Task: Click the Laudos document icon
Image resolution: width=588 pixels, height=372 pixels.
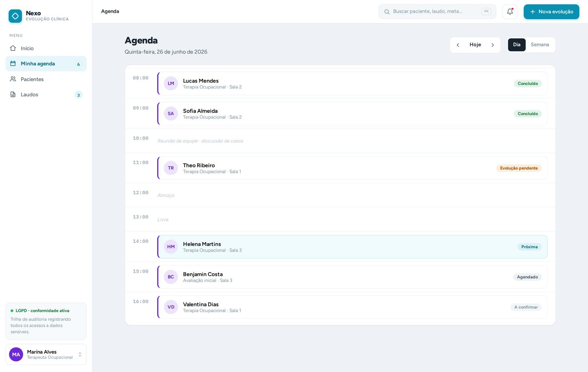Action: tap(13, 95)
